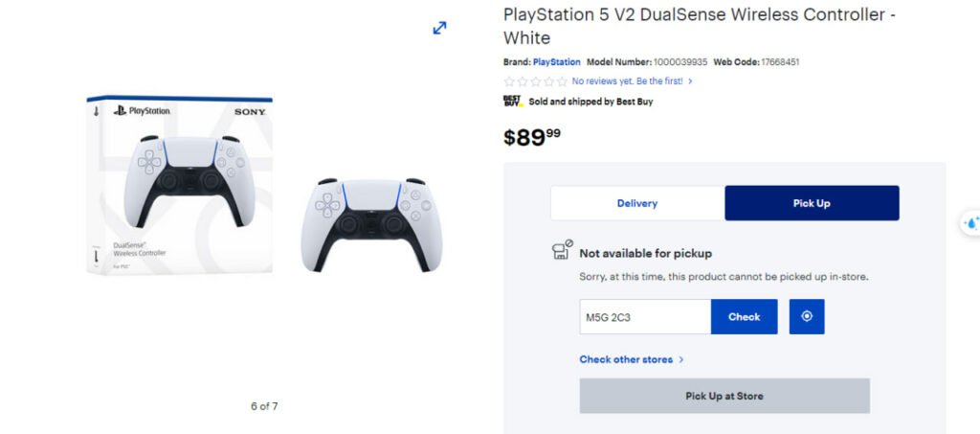Viewport: 980px width, 434px height.
Task: Click the unboxed white controller image
Action: coord(371,224)
